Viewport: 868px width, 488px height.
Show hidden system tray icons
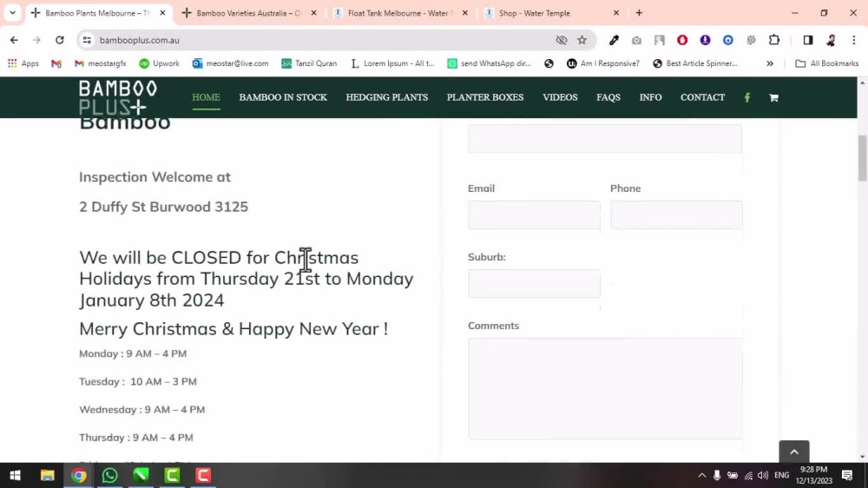701,475
